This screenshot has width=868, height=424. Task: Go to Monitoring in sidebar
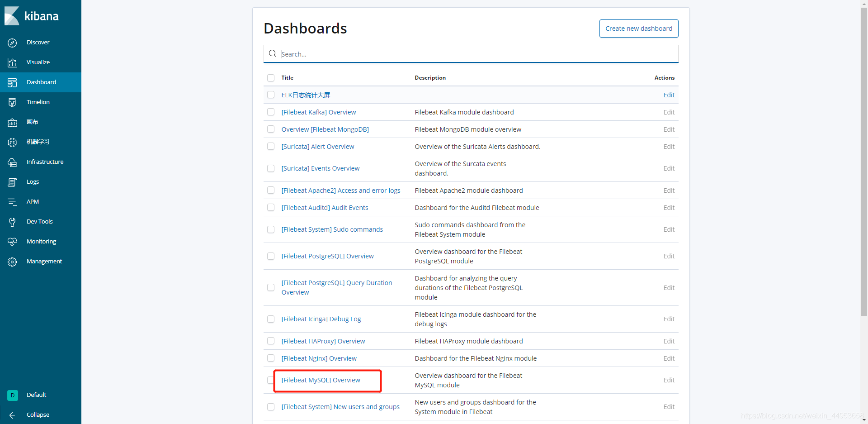click(x=41, y=242)
